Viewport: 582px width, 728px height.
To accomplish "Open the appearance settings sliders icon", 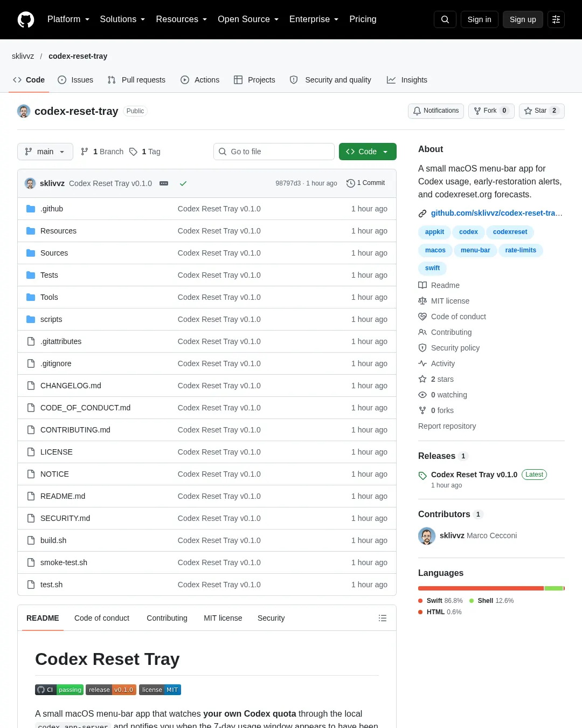I will pyautogui.click(x=556, y=19).
